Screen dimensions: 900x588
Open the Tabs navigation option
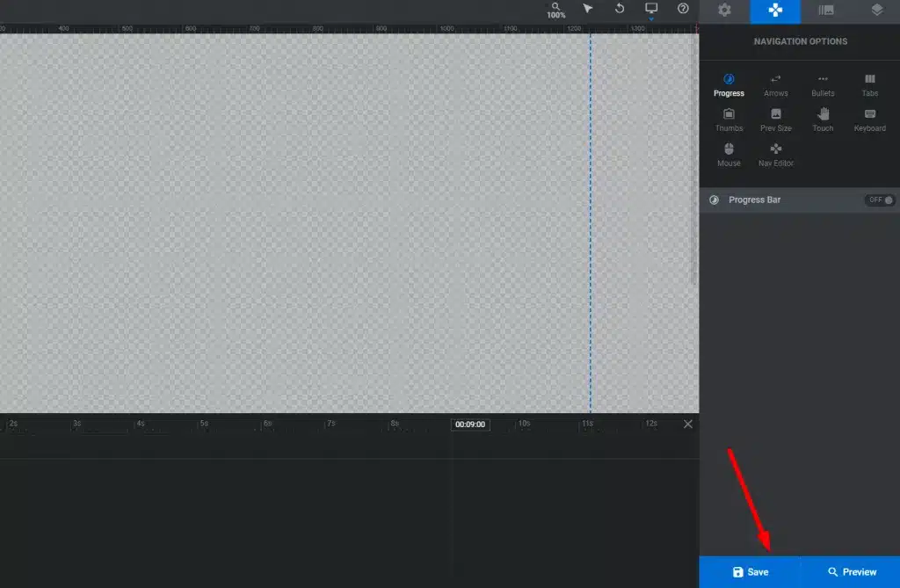(869, 84)
